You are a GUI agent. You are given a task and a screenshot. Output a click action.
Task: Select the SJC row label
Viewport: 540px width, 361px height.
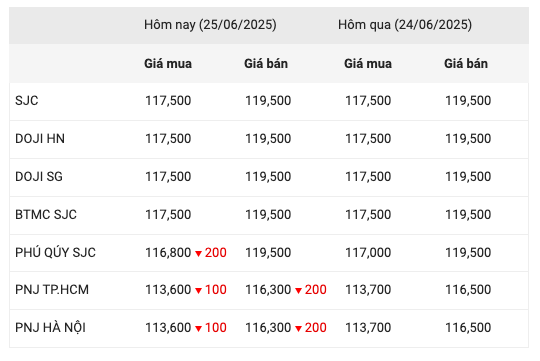point(27,101)
